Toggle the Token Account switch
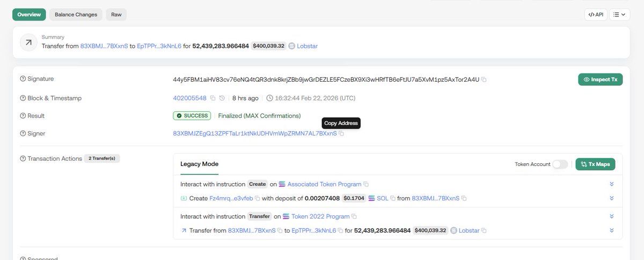Image resolution: width=644 pixels, height=260 pixels. (560, 164)
